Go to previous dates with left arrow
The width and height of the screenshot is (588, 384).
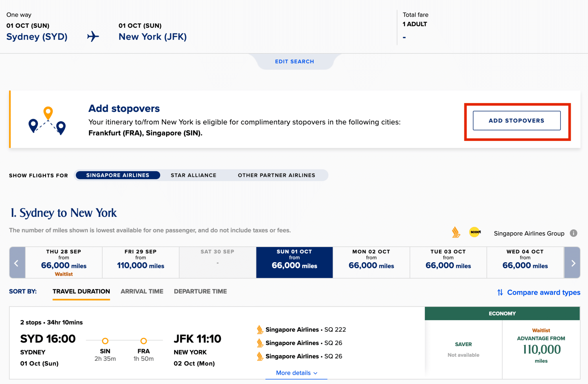pos(17,263)
